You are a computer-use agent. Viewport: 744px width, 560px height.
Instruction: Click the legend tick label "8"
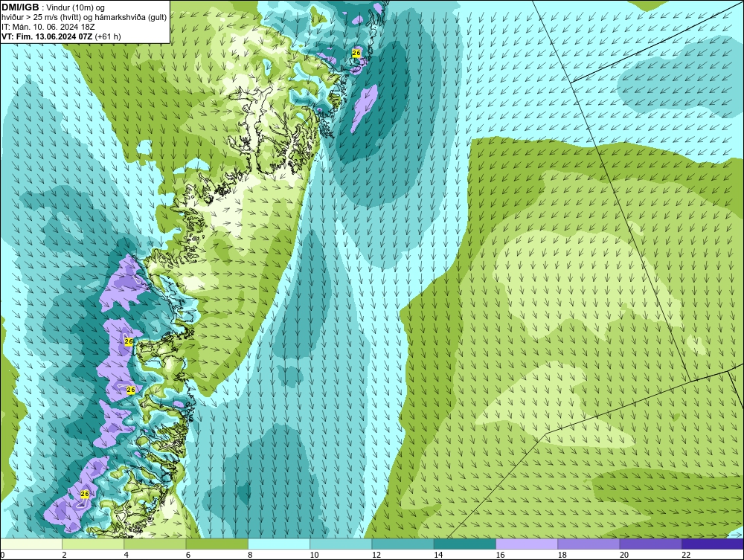250,556
